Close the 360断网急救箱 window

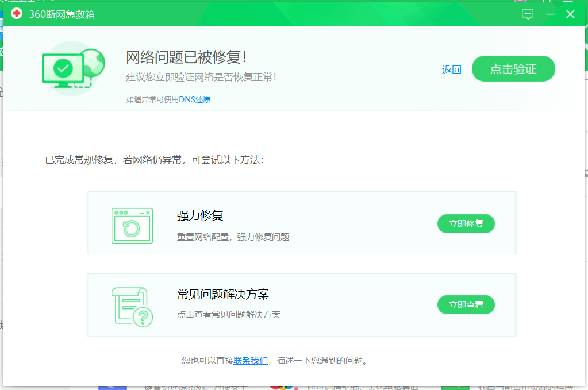pos(570,14)
